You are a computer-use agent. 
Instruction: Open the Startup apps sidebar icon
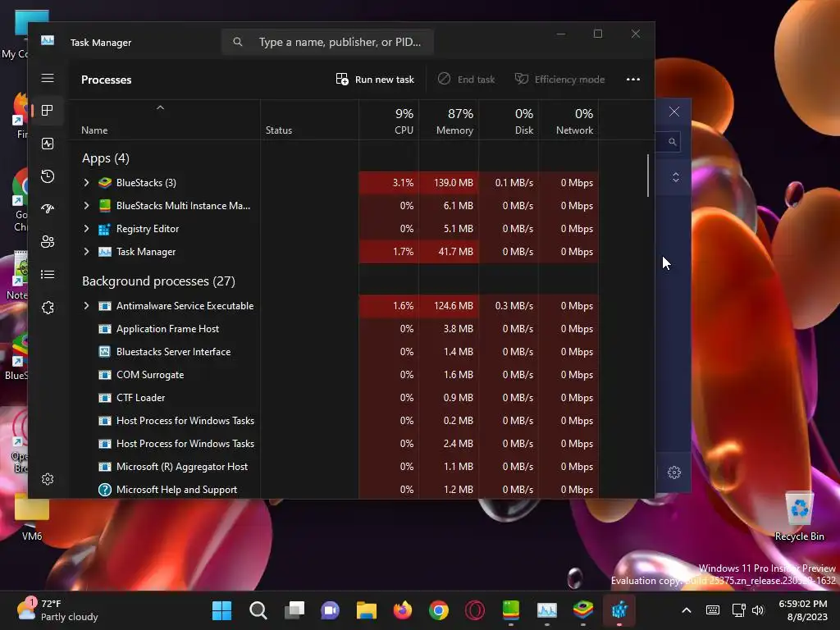pos(48,209)
